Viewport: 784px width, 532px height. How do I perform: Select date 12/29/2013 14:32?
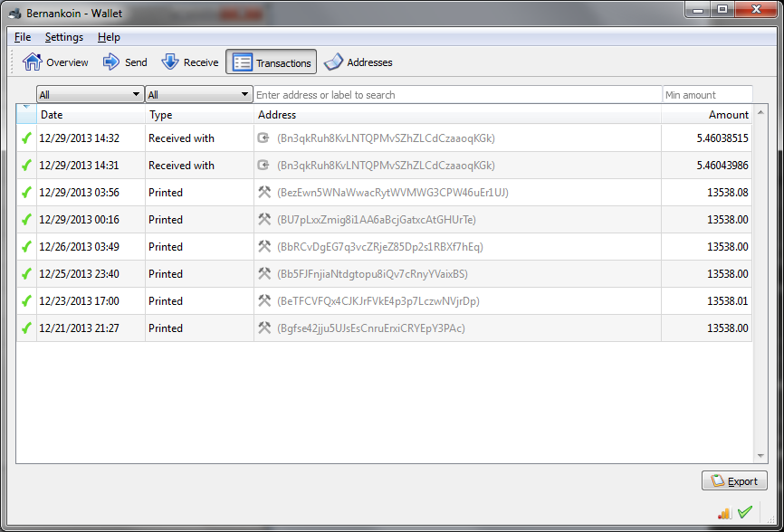(x=79, y=138)
